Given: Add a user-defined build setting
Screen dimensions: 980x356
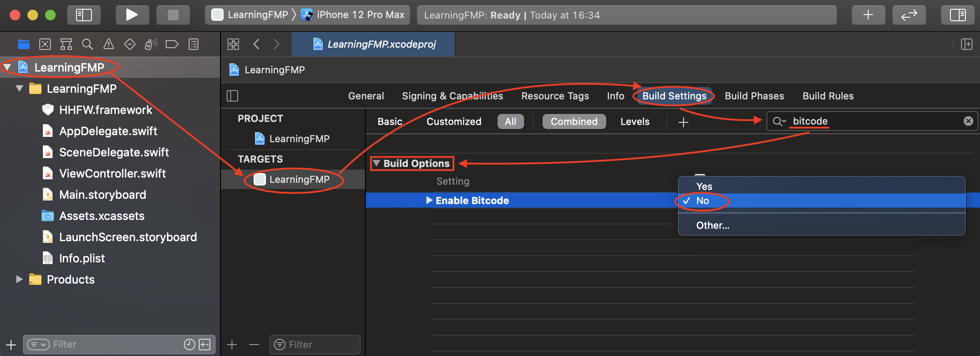Looking at the screenshot, I should coord(683,122).
